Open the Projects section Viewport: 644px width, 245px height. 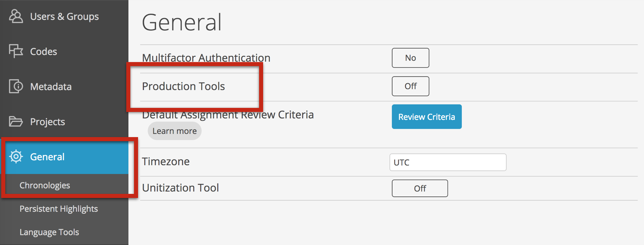[x=64, y=122]
